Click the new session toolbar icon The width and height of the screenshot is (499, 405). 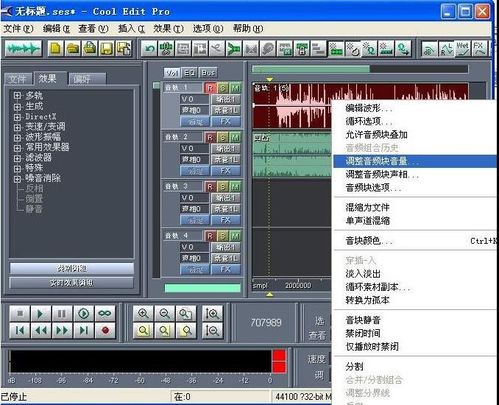(x=56, y=49)
